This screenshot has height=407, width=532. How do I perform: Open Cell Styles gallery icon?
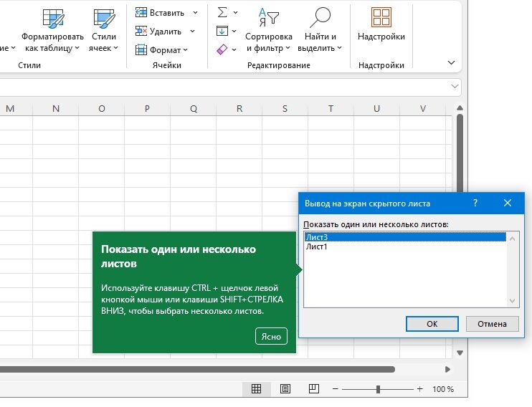(x=104, y=19)
